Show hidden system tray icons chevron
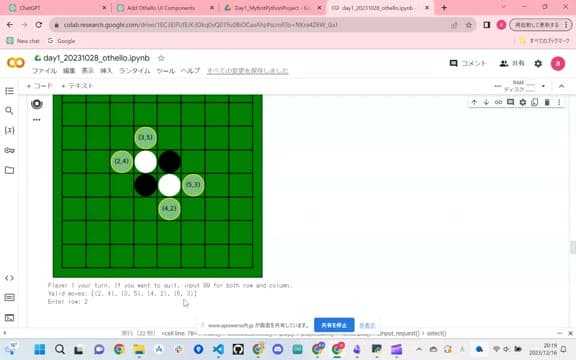Screen dimensions: 576x360 tap(419, 349)
